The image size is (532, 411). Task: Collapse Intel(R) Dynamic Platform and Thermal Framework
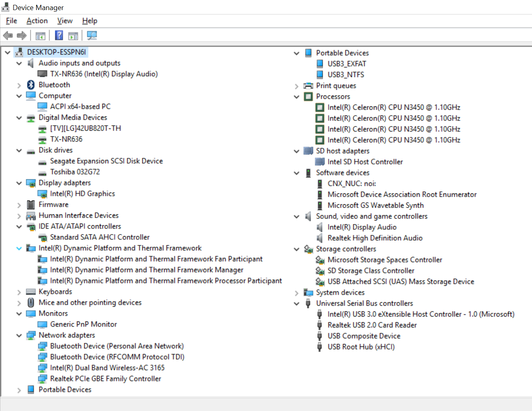pos(19,248)
